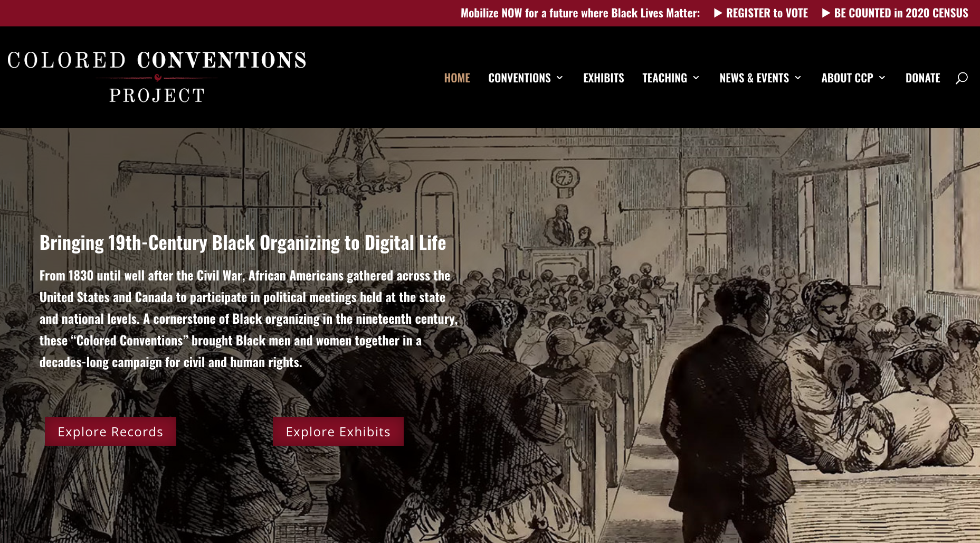Screen dimensions: 980x543
Task: Click the Colored Conventions Project logo
Action: click(x=157, y=77)
